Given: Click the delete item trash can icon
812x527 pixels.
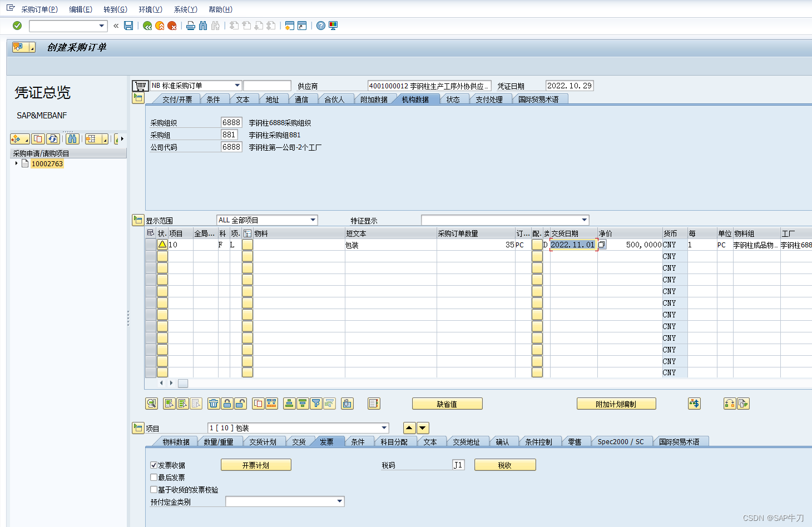Looking at the screenshot, I should [214, 404].
